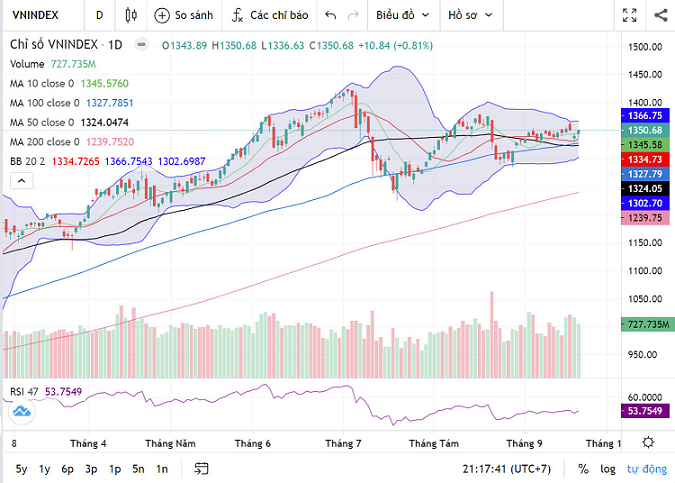675x483 pixels.
Task: Open Các chỉ báo indicators list
Action: (x=236, y=16)
